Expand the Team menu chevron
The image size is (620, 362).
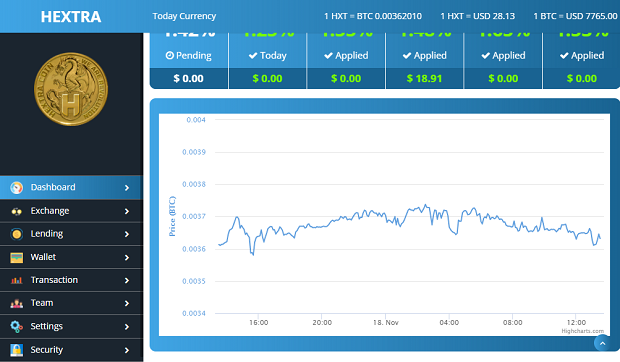click(x=127, y=304)
